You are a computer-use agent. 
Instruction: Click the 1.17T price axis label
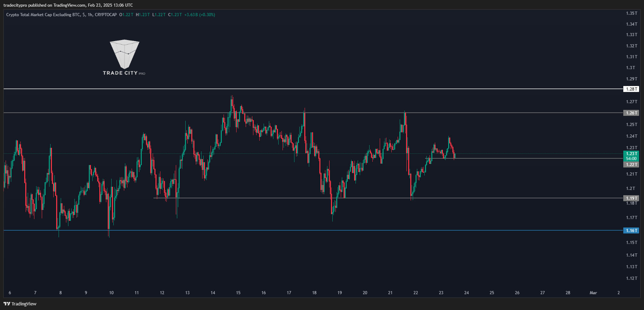pyautogui.click(x=632, y=218)
